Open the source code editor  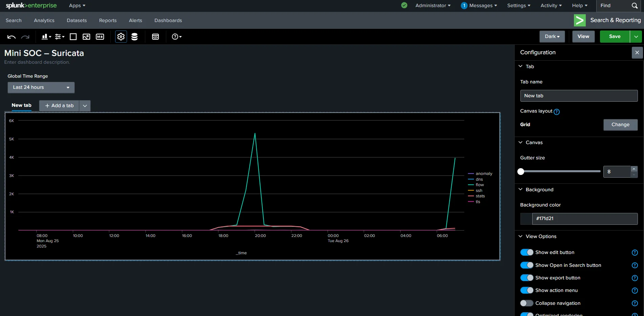(x=155, y=37)
